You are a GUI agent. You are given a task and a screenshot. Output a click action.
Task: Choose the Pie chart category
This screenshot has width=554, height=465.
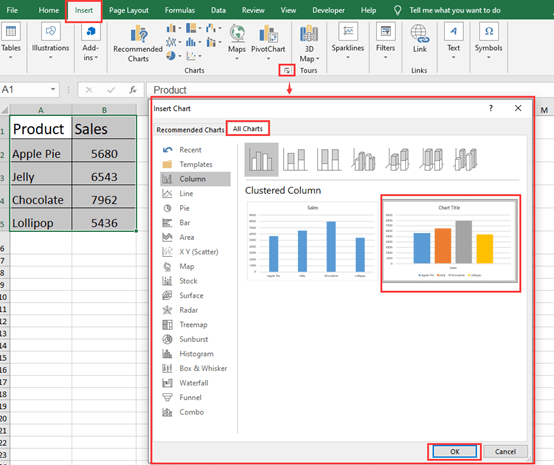195,208
